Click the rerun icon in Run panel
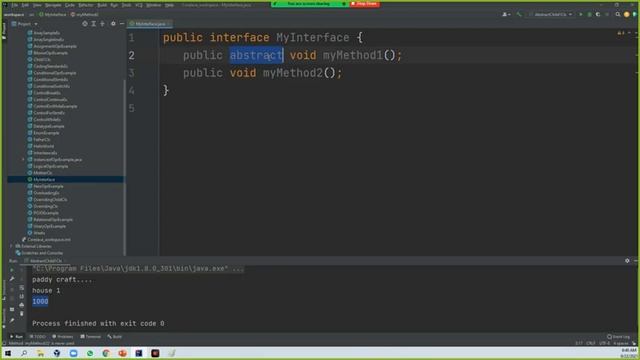 pos(12,270)
